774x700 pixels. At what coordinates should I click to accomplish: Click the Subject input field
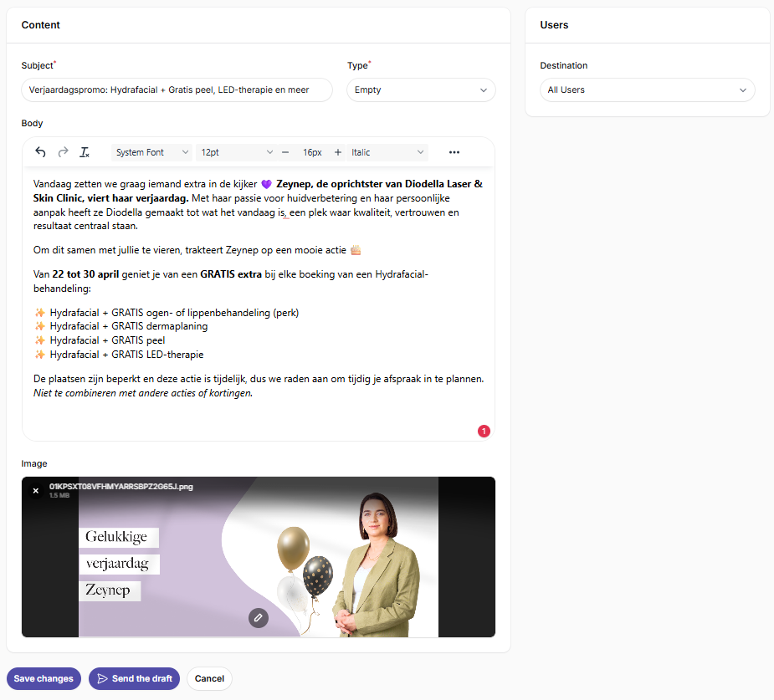[177, 89]
